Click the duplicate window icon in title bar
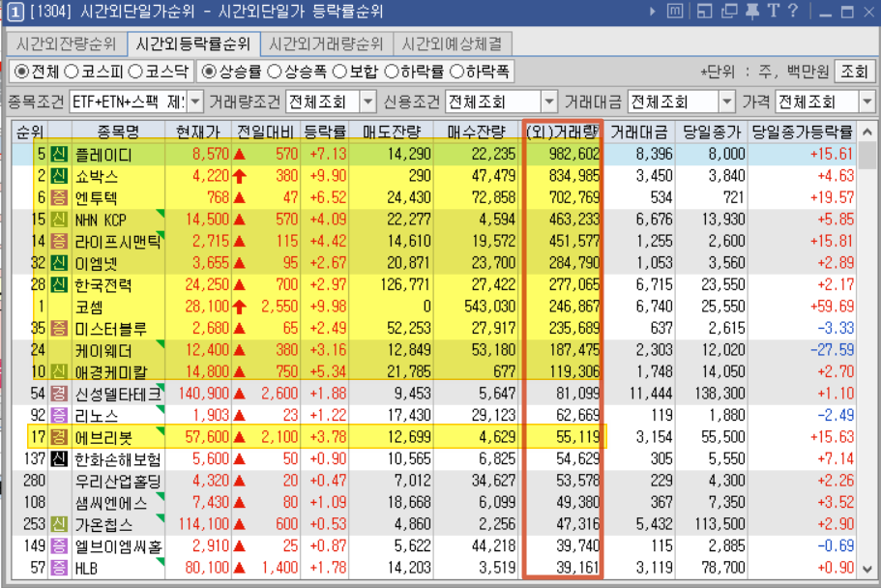 pyautogui.click(x=729, y=12)
